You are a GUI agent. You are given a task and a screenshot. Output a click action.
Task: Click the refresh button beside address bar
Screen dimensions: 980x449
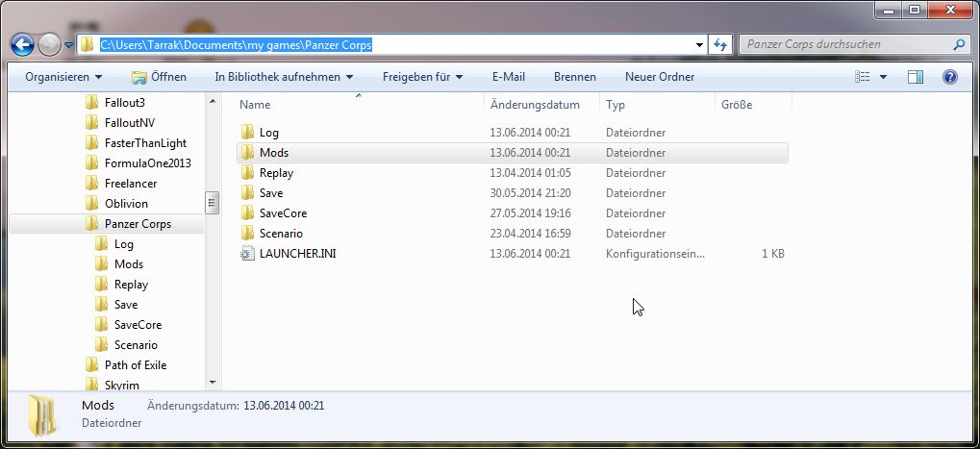[720, 44]
